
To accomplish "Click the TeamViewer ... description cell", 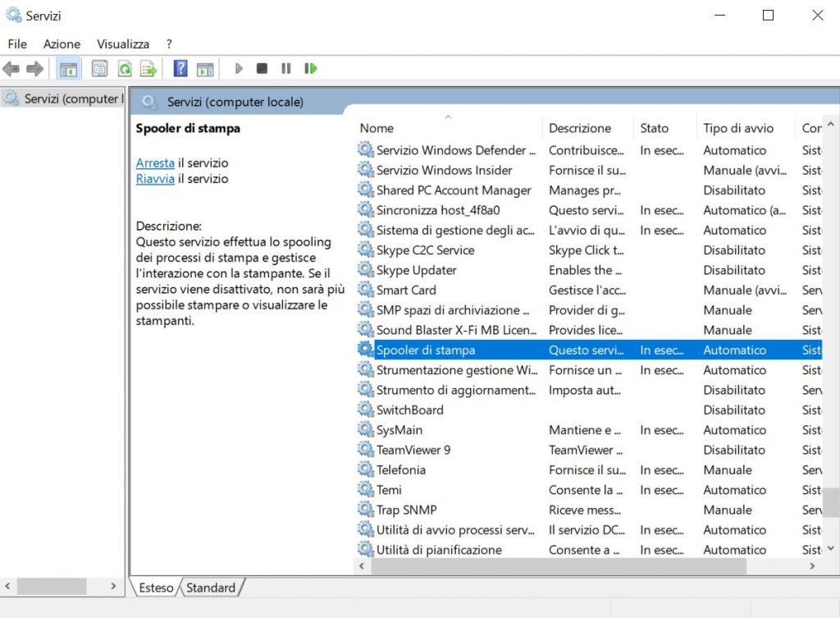I will pyautogui.click(x=586, y=450).
